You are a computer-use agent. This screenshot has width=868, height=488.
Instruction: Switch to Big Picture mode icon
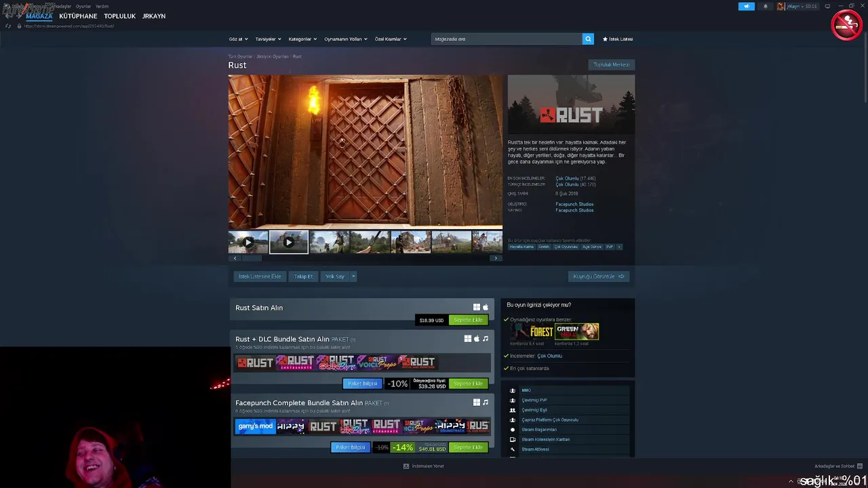coord(827,6)
